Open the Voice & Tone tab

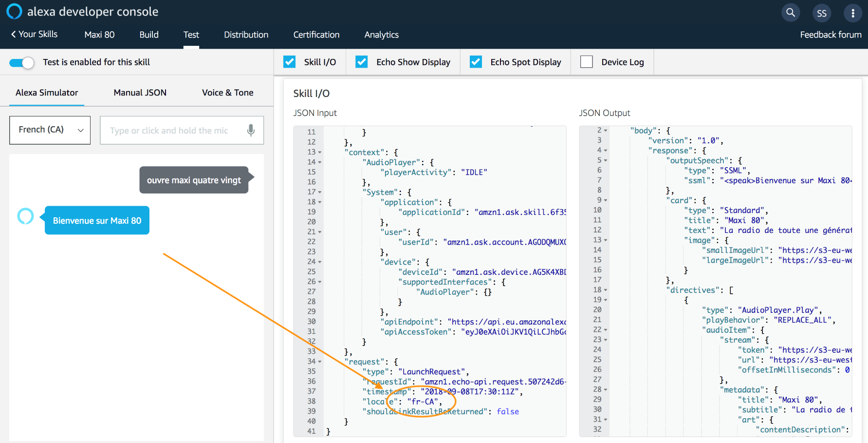coord(228,93)
